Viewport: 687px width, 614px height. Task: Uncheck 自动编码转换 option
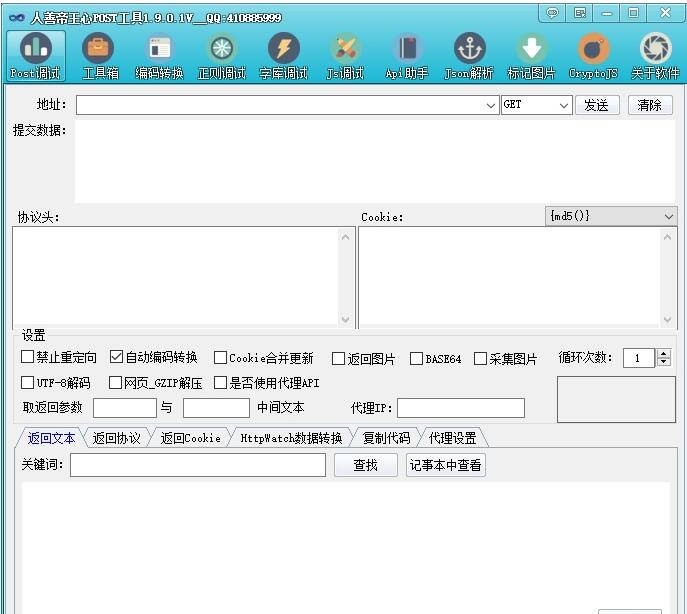(x=116, y=357)
